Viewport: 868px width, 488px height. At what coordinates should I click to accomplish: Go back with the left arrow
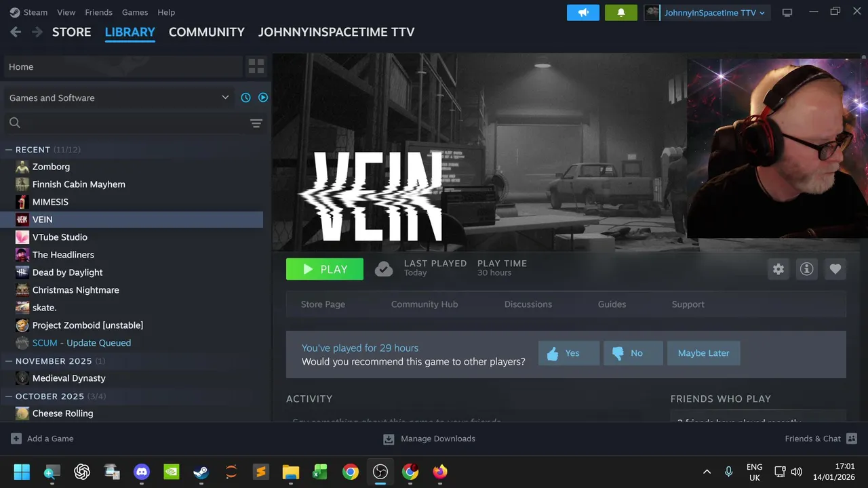(16, 32)
